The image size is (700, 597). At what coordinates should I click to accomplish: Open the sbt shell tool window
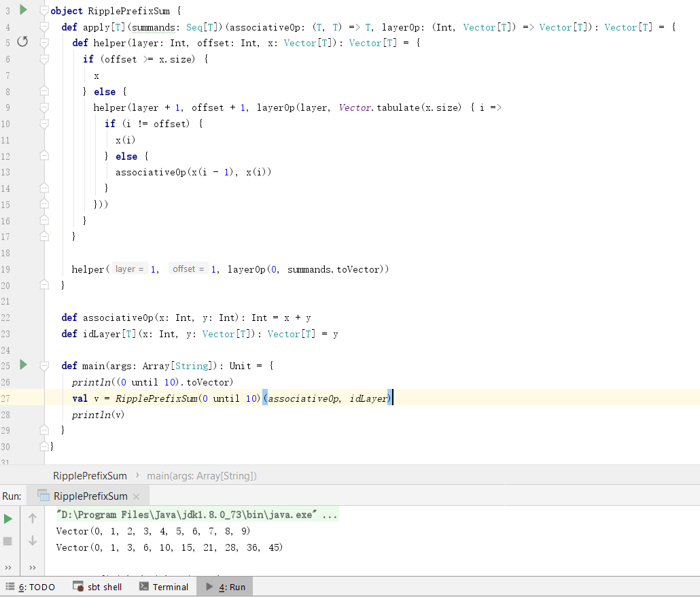point(97,587)
